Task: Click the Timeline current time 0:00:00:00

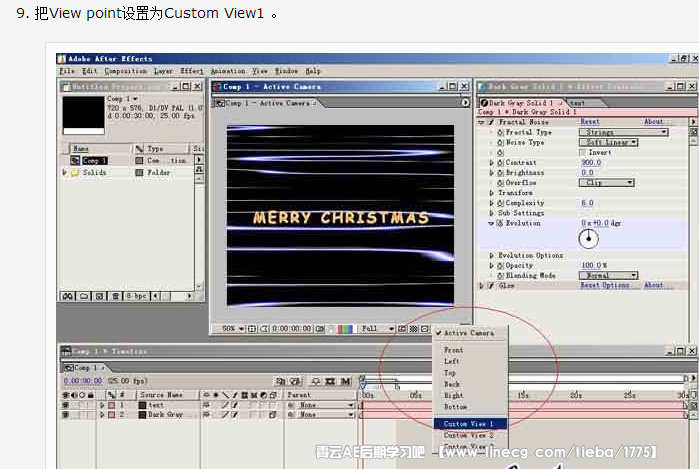Action: click(x=83, y=381)
